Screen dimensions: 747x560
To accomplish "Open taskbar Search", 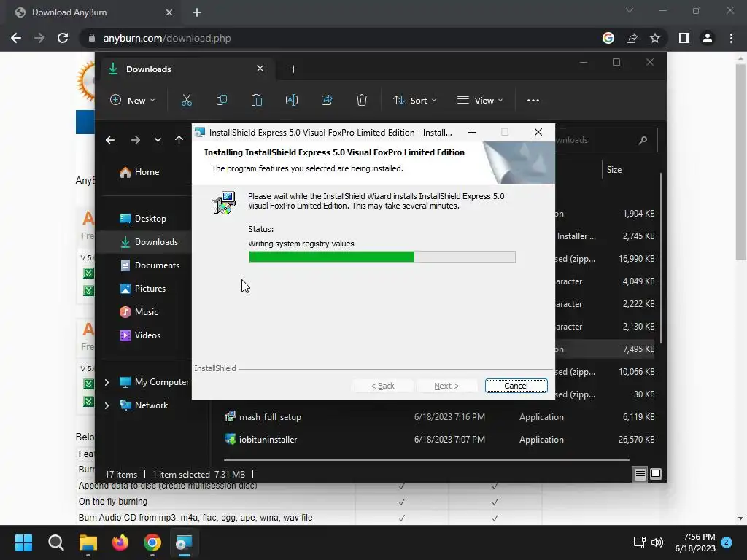I will pos(55,542).
